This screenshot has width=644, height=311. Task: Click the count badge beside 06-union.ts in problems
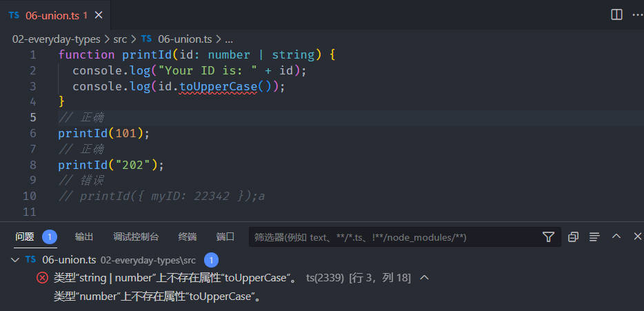211,260
